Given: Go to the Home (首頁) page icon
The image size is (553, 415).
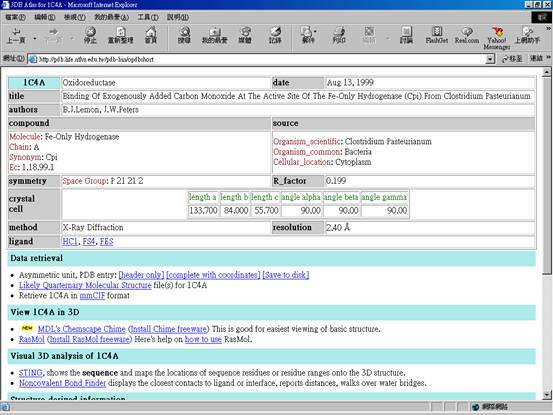Looking at the screenshot, I should (x=151, y=35).
